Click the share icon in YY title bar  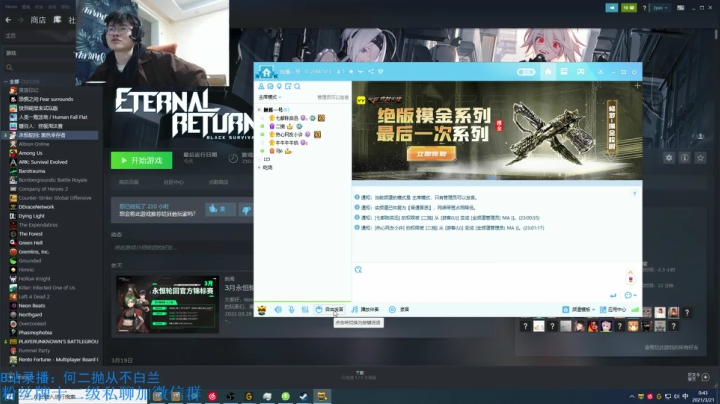[371, 72]
